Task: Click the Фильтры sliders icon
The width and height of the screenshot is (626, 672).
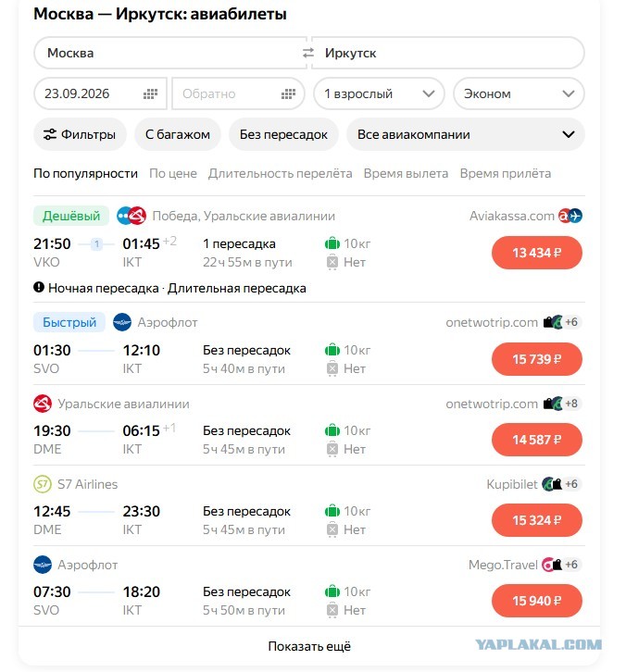Action: 50,134
